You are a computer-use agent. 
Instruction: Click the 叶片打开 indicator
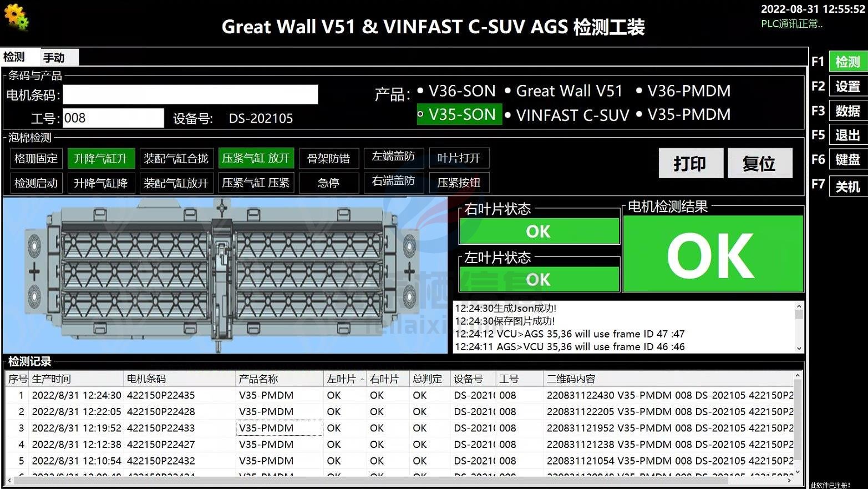(459, 158)
